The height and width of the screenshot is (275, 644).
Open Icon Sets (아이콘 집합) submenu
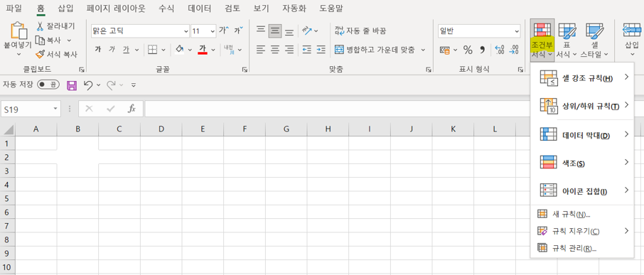pos(582,191)
